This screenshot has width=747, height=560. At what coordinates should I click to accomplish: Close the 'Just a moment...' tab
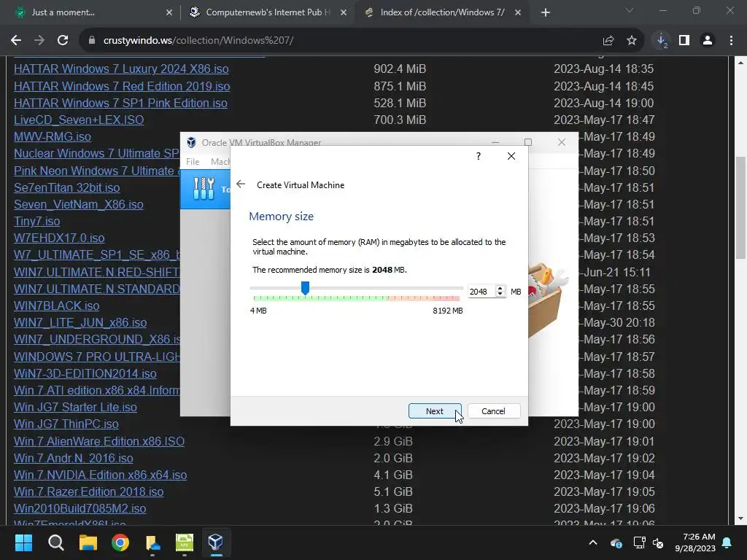coord(169,12)
